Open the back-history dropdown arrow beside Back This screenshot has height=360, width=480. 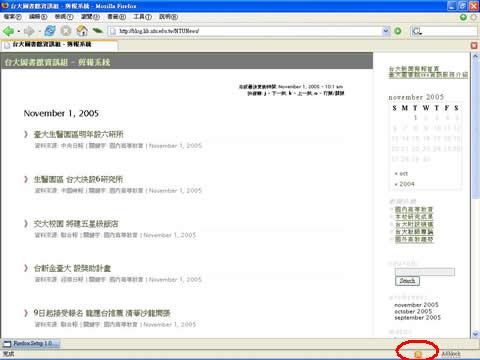tap(19, 32)
